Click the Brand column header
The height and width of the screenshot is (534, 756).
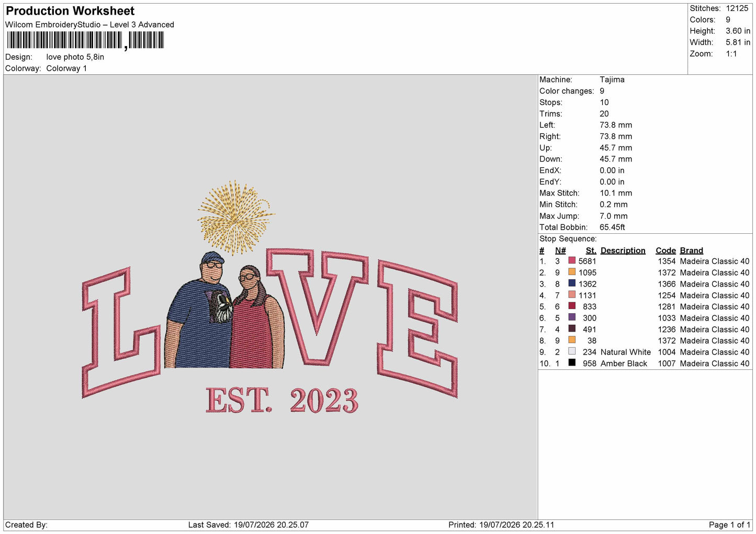pos(692,251)
